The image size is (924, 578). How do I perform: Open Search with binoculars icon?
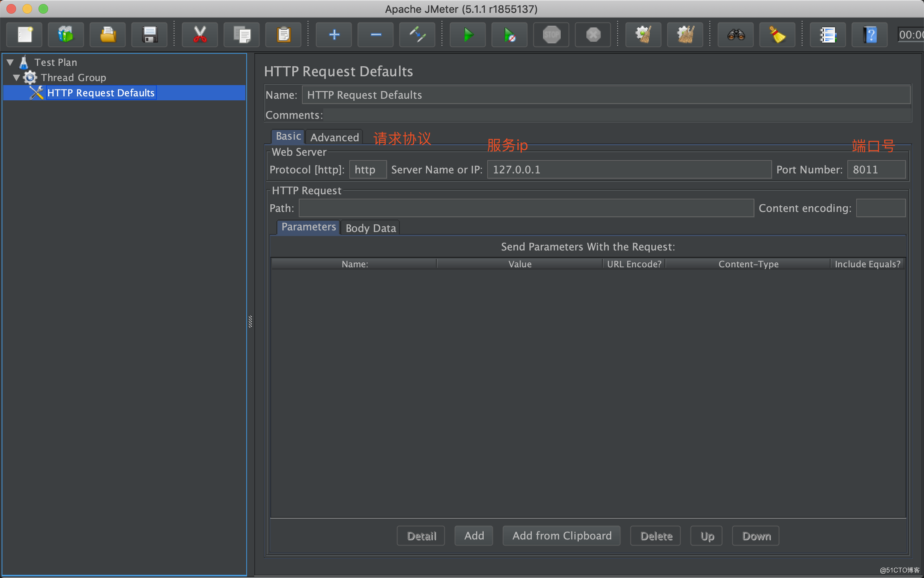(736, 35)
